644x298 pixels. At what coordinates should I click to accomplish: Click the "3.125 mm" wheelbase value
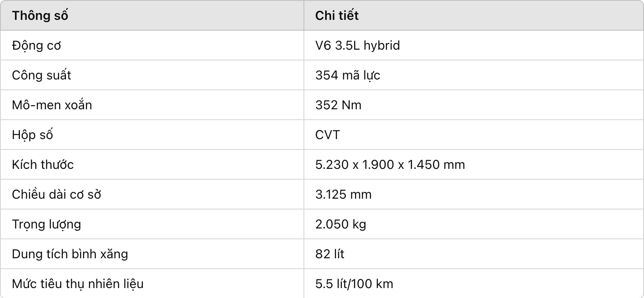pyautogui.click(x=343, y=195)
